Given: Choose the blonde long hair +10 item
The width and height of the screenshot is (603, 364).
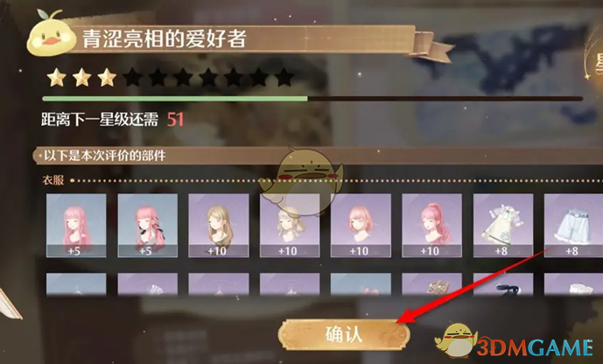Looking at the screenshot, I should click(219, 225).
